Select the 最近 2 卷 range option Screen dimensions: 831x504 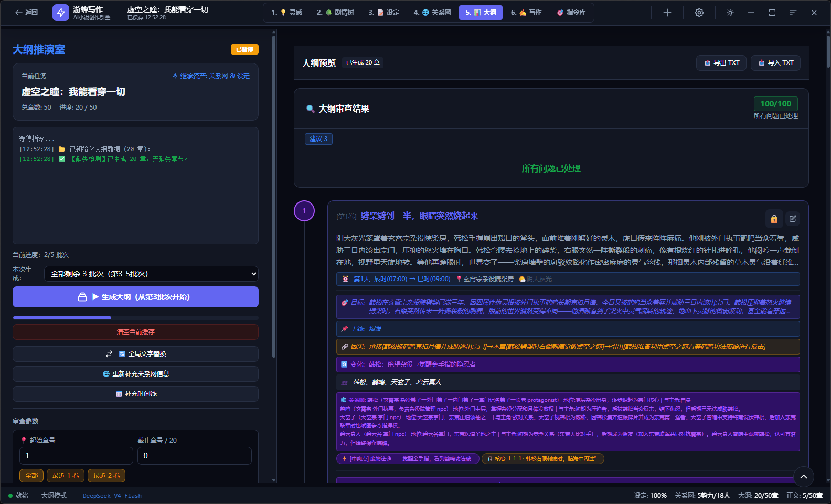pyautogui.click(x=106, y=476)
